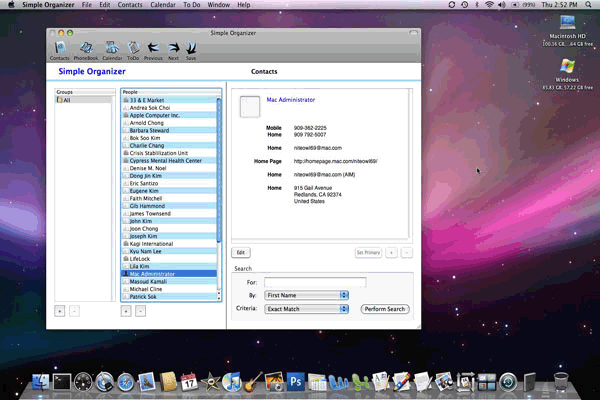
Task: Open the ToDo toolbar icon
Action: pyautogui.click(x=133, y=51)
